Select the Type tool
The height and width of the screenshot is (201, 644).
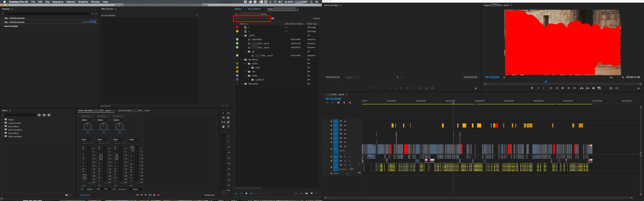pyautogui.click(x=228, y=127)
